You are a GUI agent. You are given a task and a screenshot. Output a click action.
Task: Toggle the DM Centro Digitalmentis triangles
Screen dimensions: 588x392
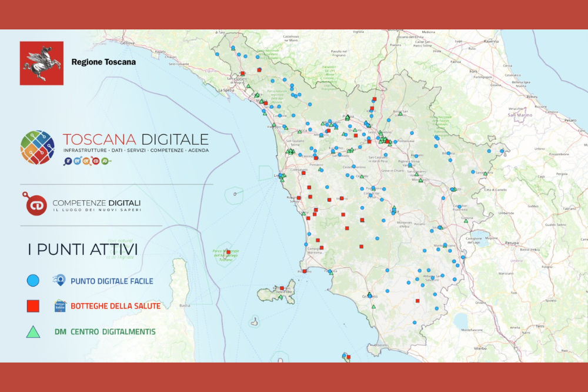(x=32, y=332)
